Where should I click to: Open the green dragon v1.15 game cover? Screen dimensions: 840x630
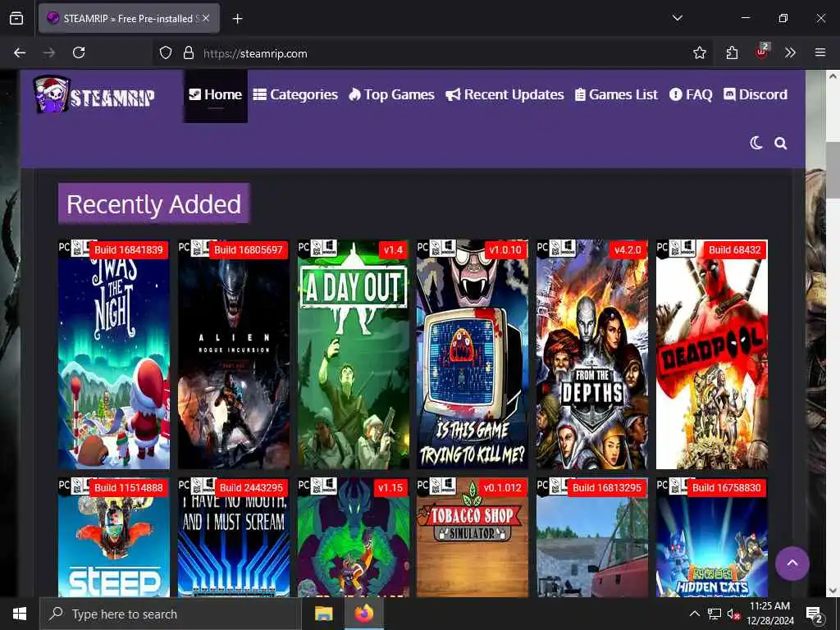coord(353,537)
